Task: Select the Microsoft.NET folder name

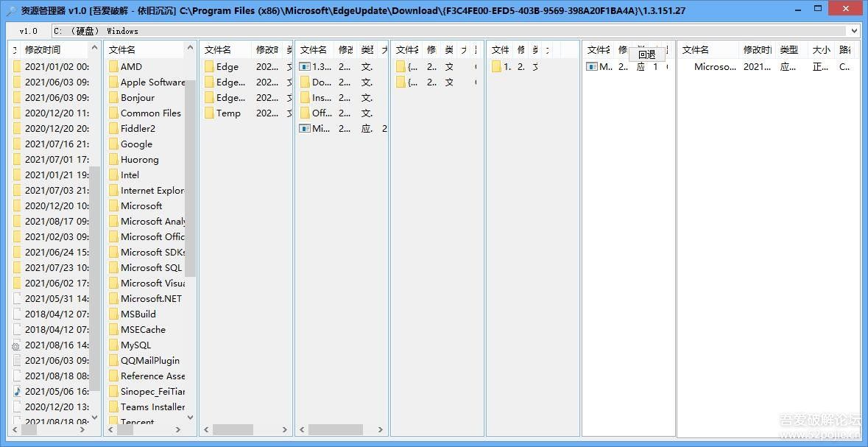Action: click(x=151, y=298)
